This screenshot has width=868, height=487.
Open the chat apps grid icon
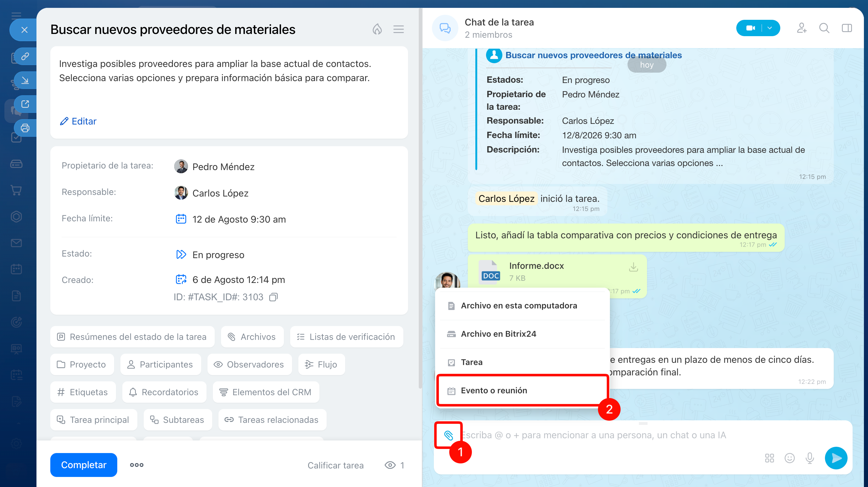pyautogui.click(x=769, y=458)
